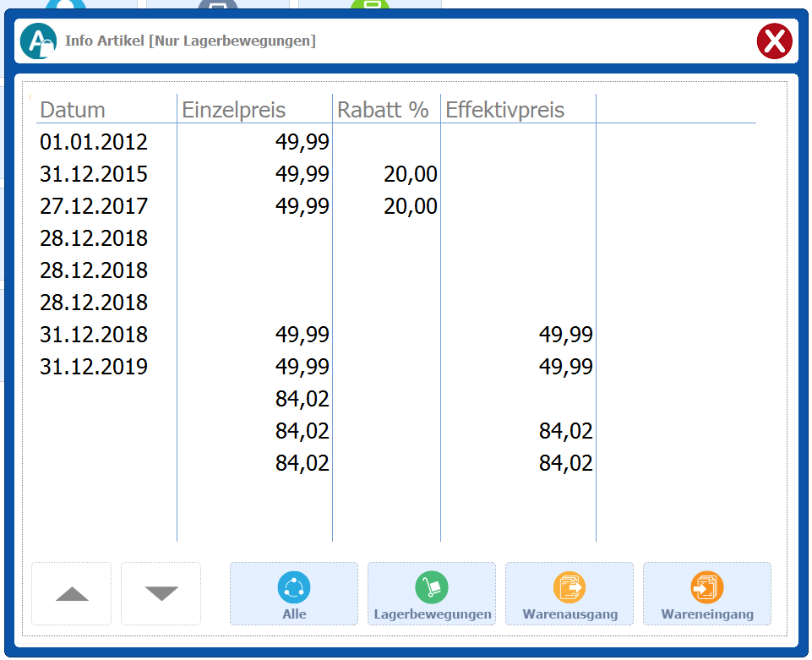This screenshot has width=812, height=660.
Task: Click the last row's Effektivpreis 84,02
Action: pos(566,463)
